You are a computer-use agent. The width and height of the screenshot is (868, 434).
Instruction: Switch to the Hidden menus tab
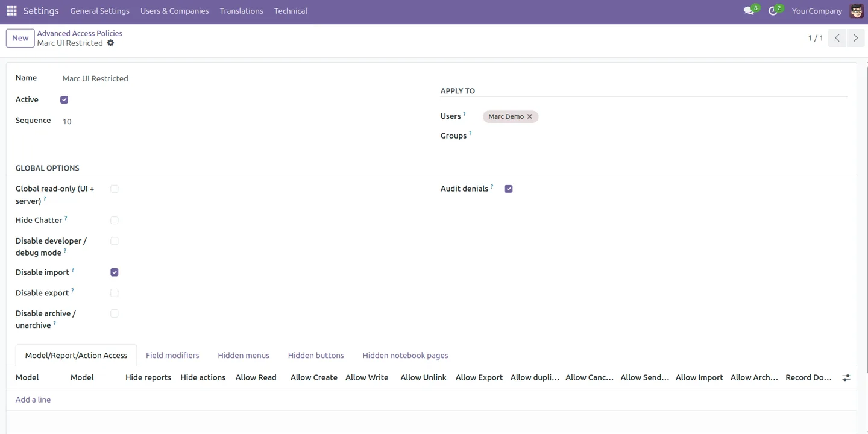[x=244, y=356]
